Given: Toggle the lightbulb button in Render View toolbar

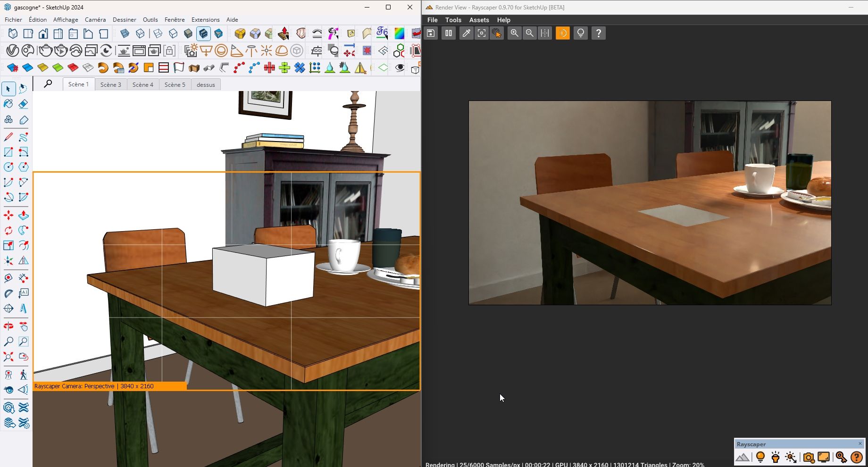Looking at the screenshot, I should click(x=581, y=33).
